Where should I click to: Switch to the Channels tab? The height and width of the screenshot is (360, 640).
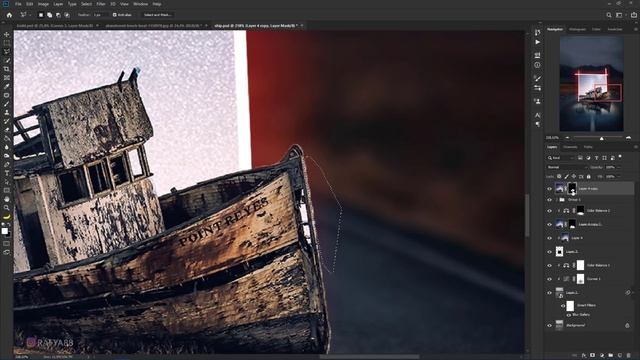pyautogui.click(x=570, y=147)
